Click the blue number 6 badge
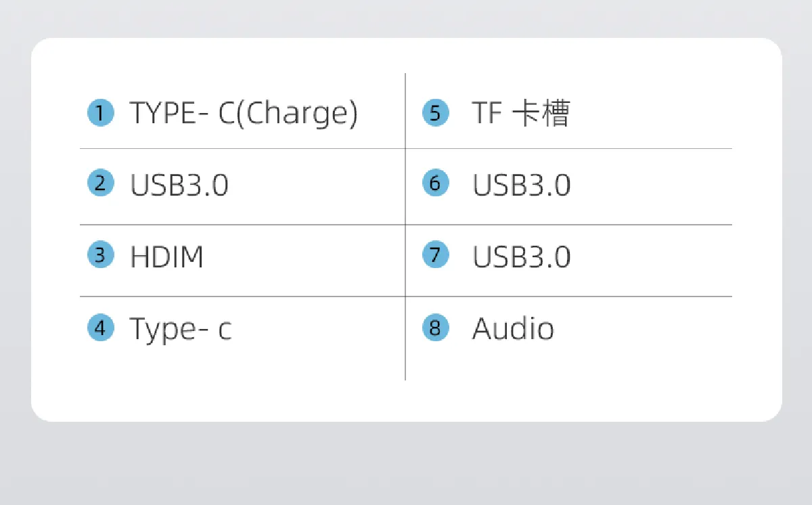This screenshot has width=812, height=505. [x=435, y=183]
